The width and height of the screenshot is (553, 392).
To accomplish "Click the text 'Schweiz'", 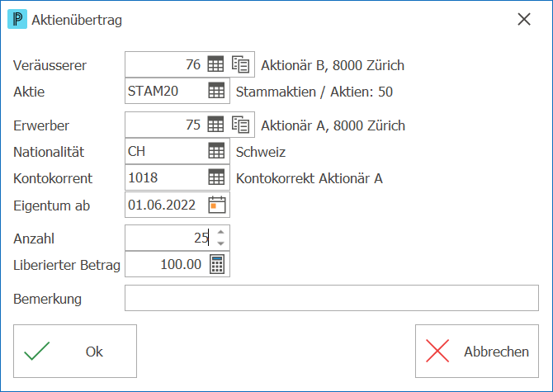I will (x=261, y=152).
